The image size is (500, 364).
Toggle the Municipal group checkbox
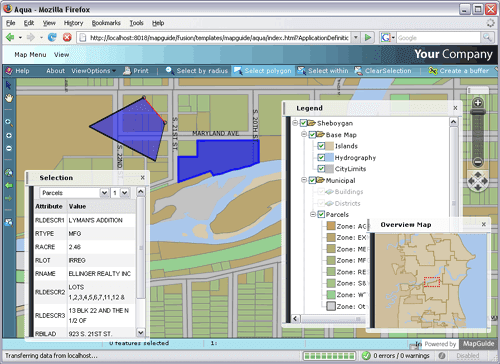click(312, 180)
